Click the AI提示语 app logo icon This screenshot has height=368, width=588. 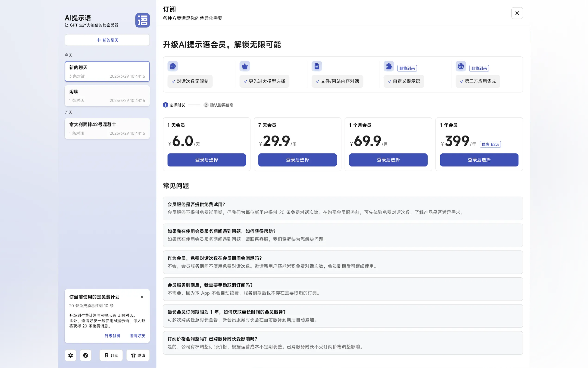point(142,20)
